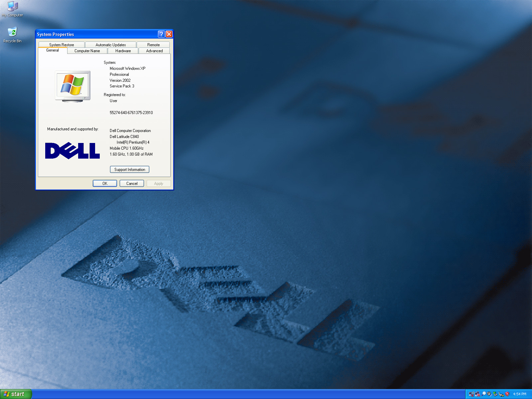Confirm with the OK button
This screenshot has height=399, width=532.
tap(105, 184)
